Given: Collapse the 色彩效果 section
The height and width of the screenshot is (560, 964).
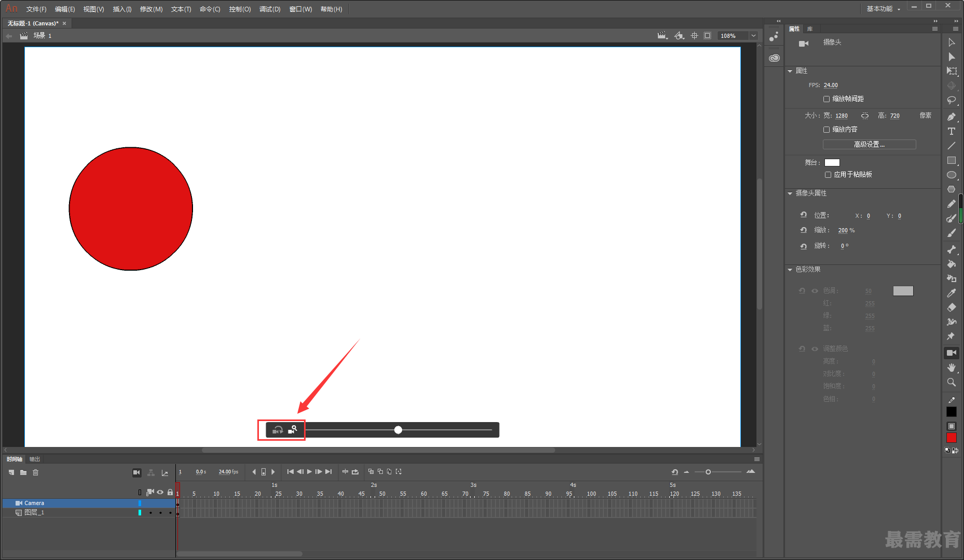Looking at the screenshot, I should tap(790, 270).
